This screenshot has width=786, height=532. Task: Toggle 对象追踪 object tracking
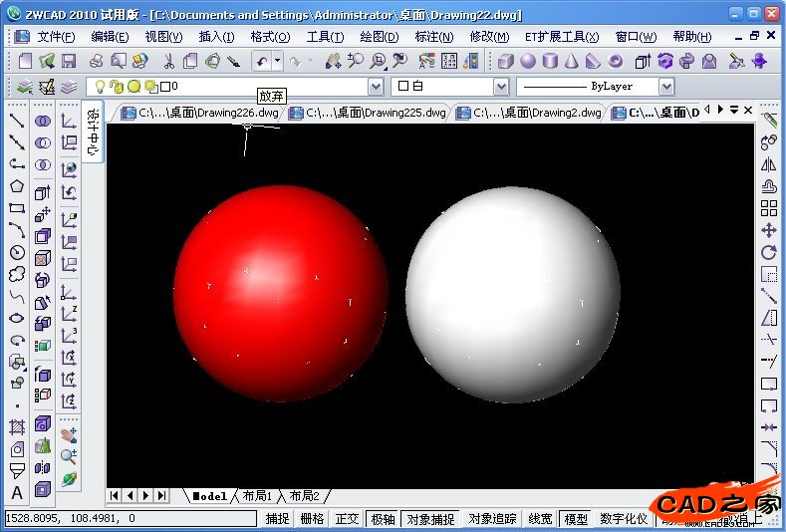pyautogui.click(x=492, y=518)
